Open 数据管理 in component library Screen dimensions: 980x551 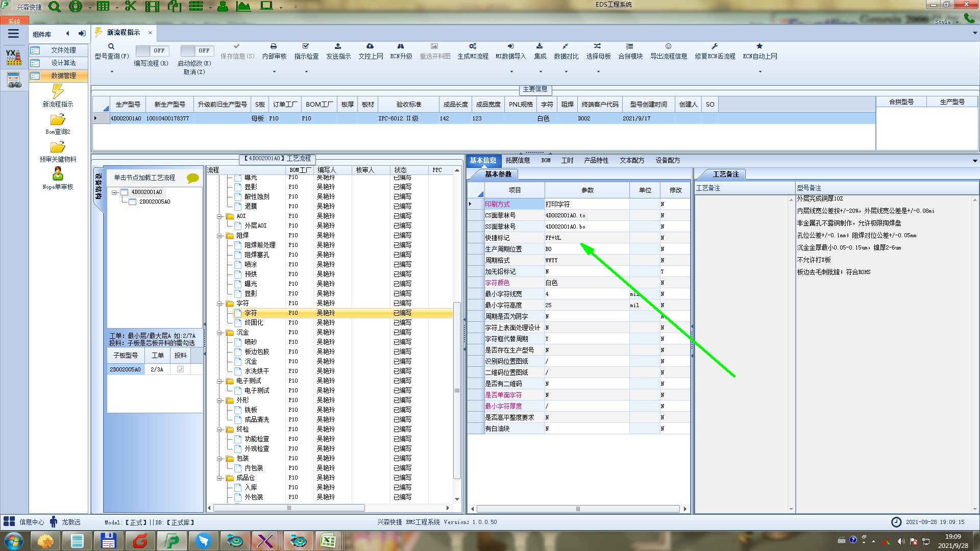pyautogui.click(x=58, y=76)
